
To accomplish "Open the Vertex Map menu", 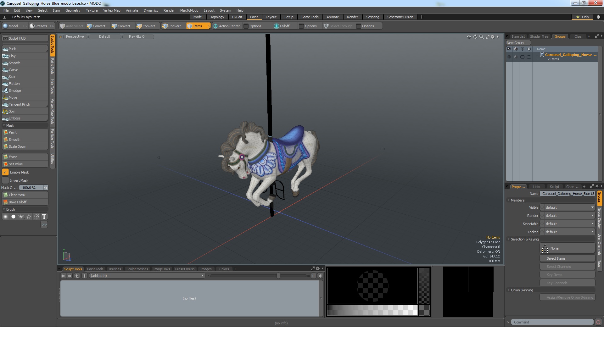I will (112, 10).
